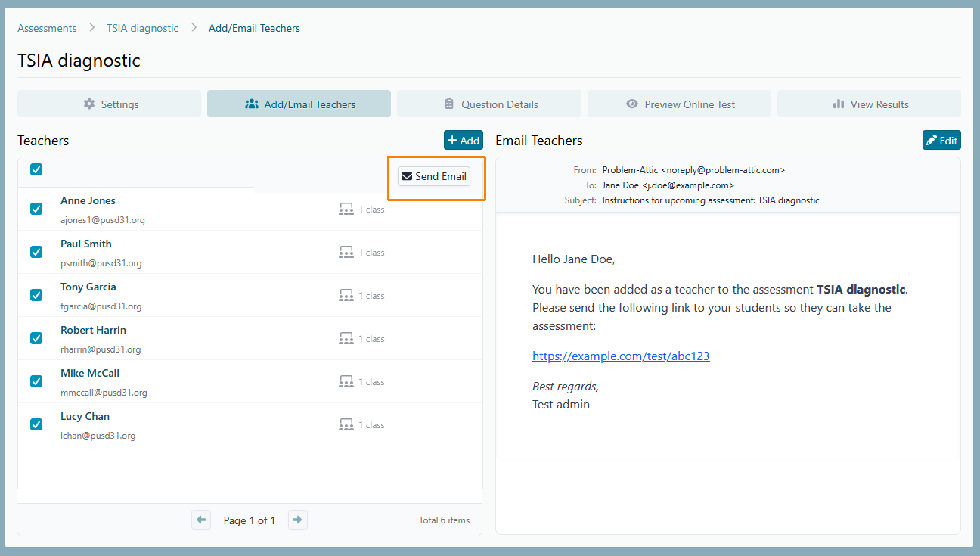Go to next page arrow
This screenshot has height=556, width=980.
pyautogui.click(x=298, y=520)
